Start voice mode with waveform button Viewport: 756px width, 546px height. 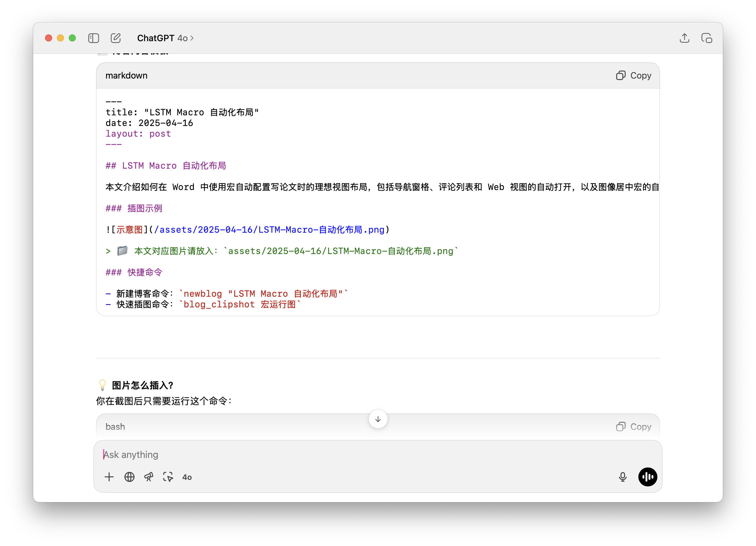(647, 477)
